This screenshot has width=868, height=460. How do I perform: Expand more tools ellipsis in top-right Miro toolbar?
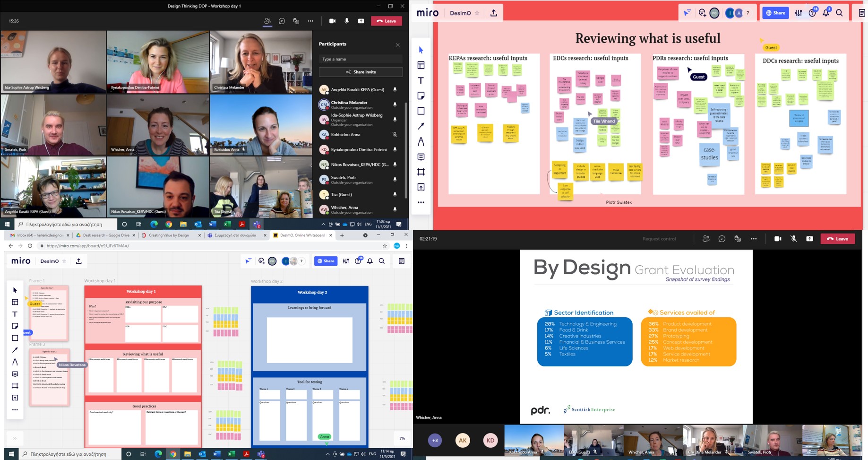(421, 202)
